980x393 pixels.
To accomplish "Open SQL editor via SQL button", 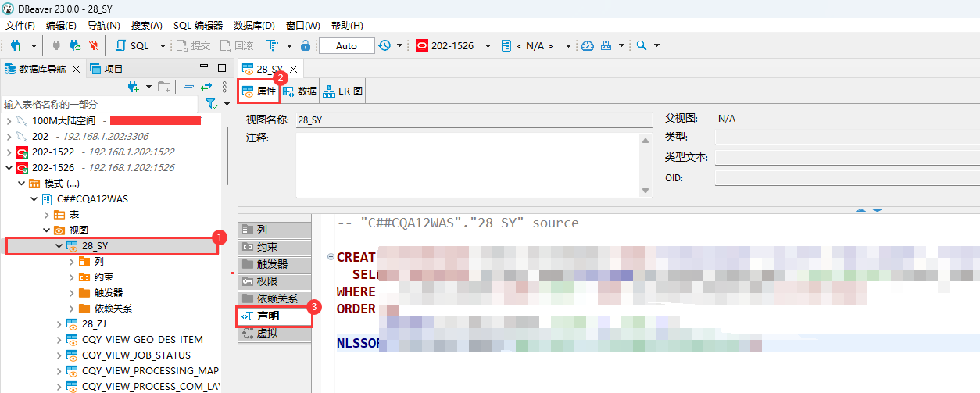I will tap(132, 45).
